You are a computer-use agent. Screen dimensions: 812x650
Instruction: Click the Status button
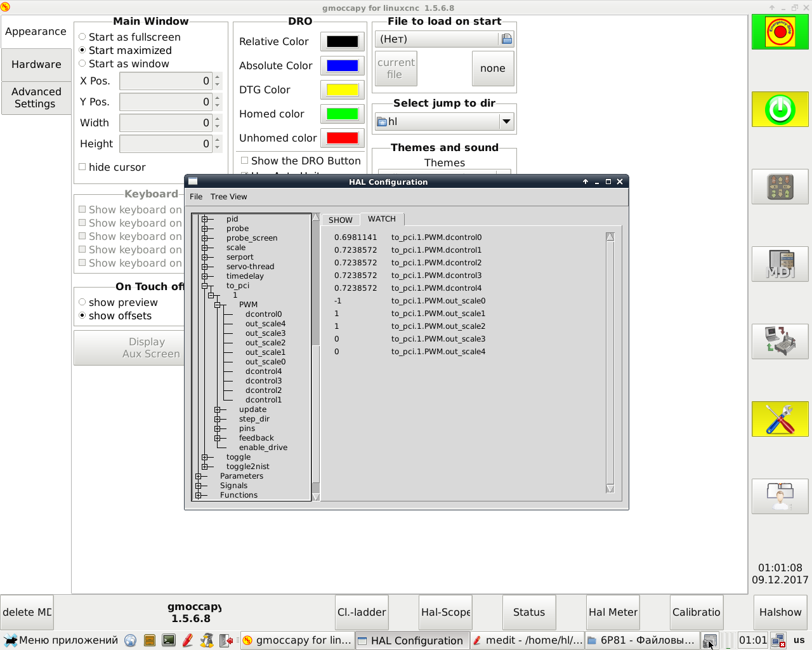pyautogui.click(x=529, y=612)
